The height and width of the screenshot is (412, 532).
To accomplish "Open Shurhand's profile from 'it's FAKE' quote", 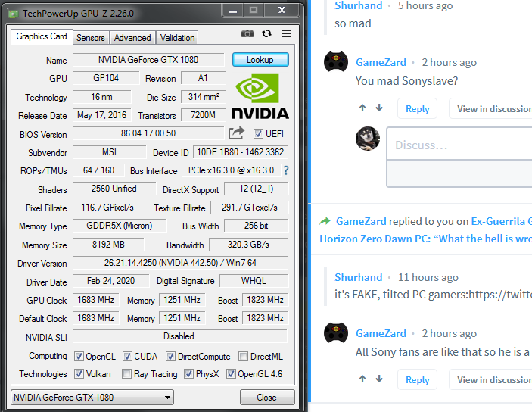I will point(358,277).
